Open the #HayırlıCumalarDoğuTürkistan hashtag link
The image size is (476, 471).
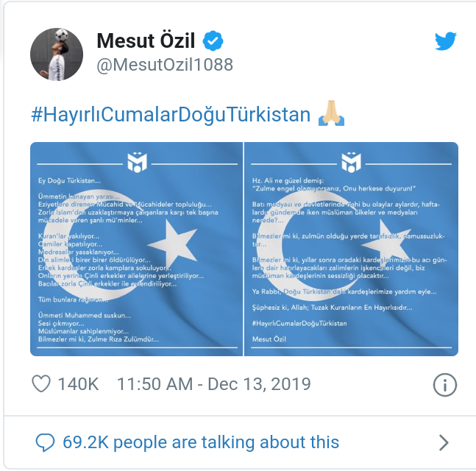(171, 116)
